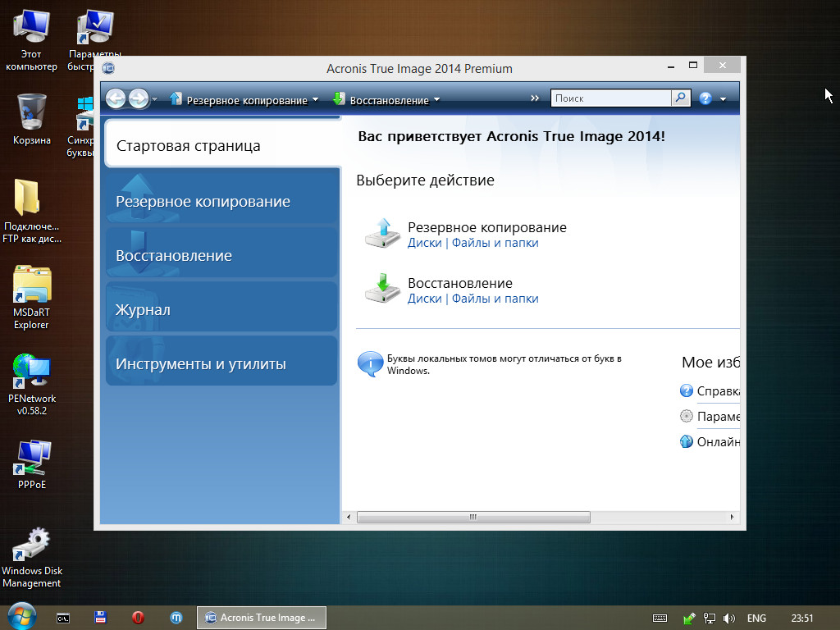Open PENetwork desktop shortcut
The image size is (840, 630).
click(x=31, y=372)
